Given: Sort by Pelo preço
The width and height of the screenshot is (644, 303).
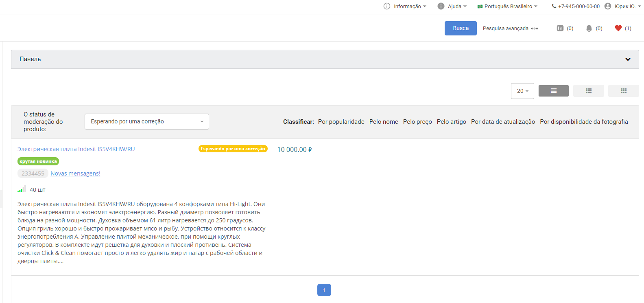Looking at the screenshot, I should (x=417, y=122).
